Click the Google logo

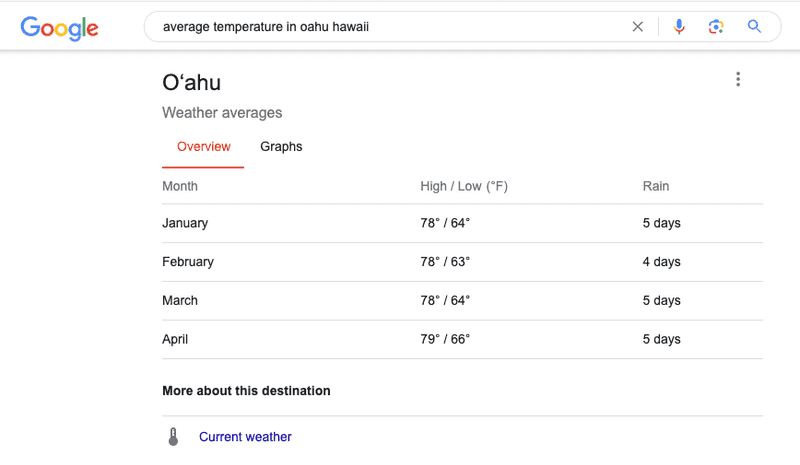[x=59, y=28]
